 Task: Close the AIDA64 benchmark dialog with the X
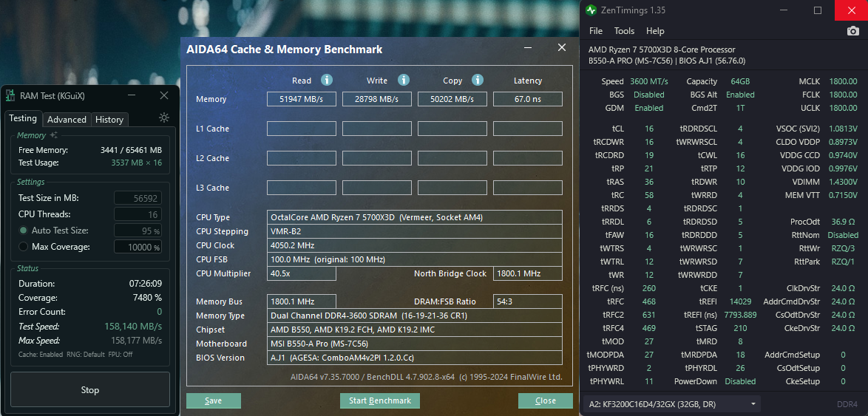(562, 47)
